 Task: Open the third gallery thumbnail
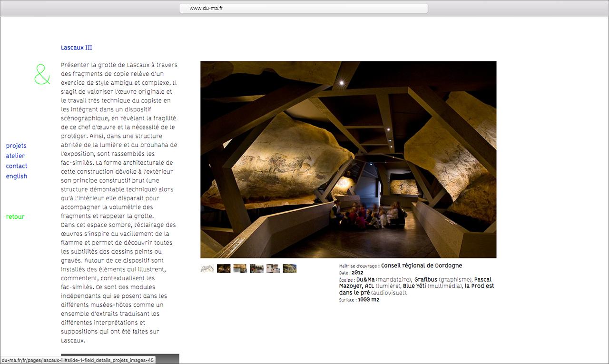(240, 269)
